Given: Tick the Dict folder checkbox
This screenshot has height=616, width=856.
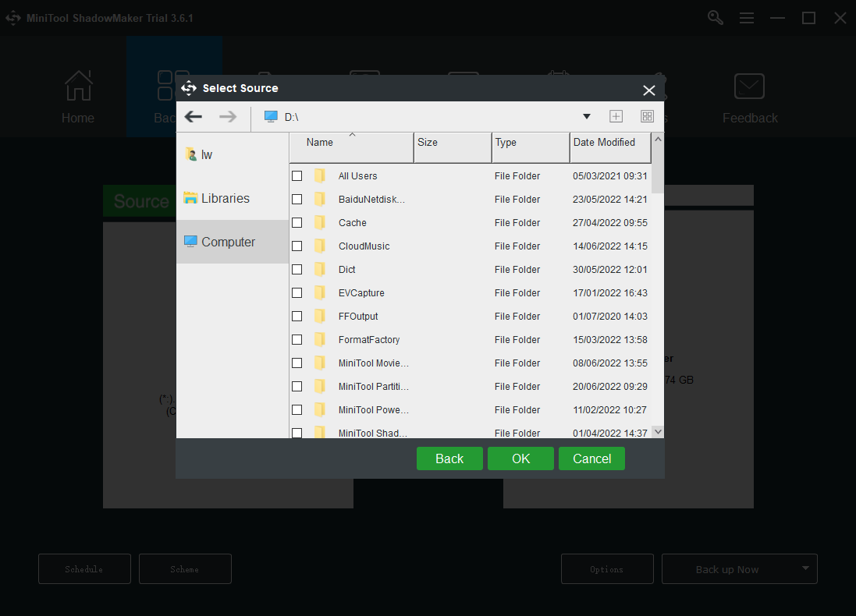Looking at the screenshot, I should [x=297, y=270].
